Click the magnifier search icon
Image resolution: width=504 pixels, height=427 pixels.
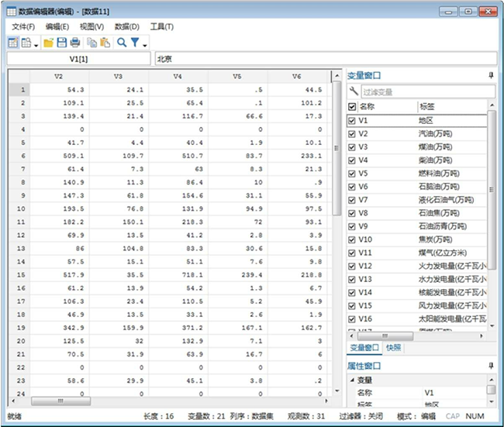122,43
